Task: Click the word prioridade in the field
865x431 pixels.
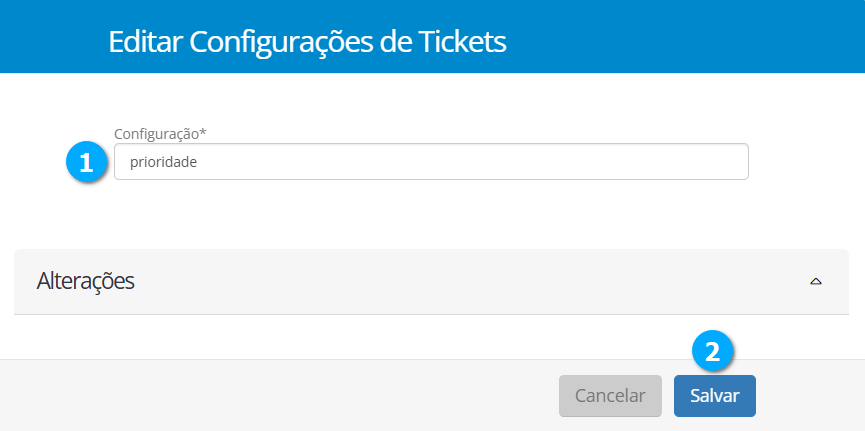Action: (163, 162)
